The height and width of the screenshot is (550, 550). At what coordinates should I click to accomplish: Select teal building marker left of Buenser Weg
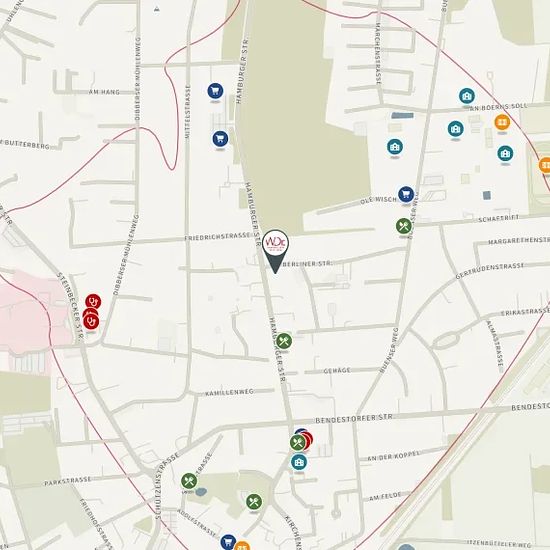point(395,147)
